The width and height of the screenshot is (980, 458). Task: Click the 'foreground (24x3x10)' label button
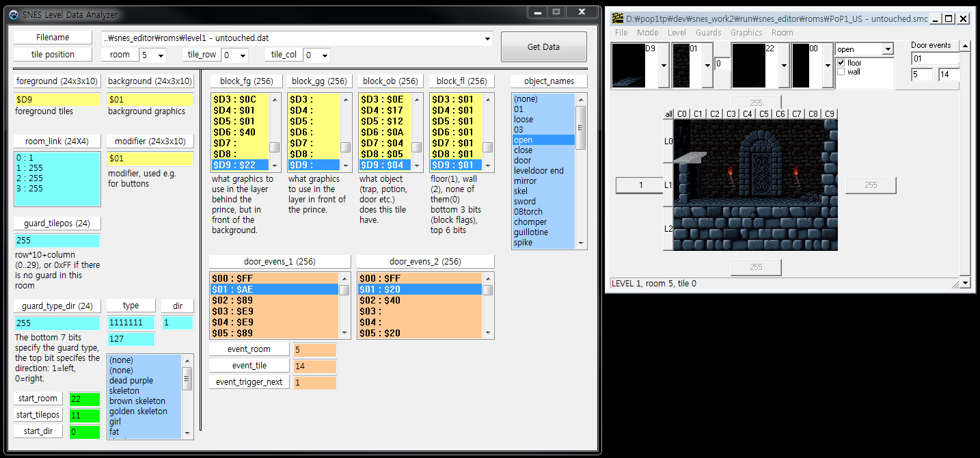click(x=57, y=81)
